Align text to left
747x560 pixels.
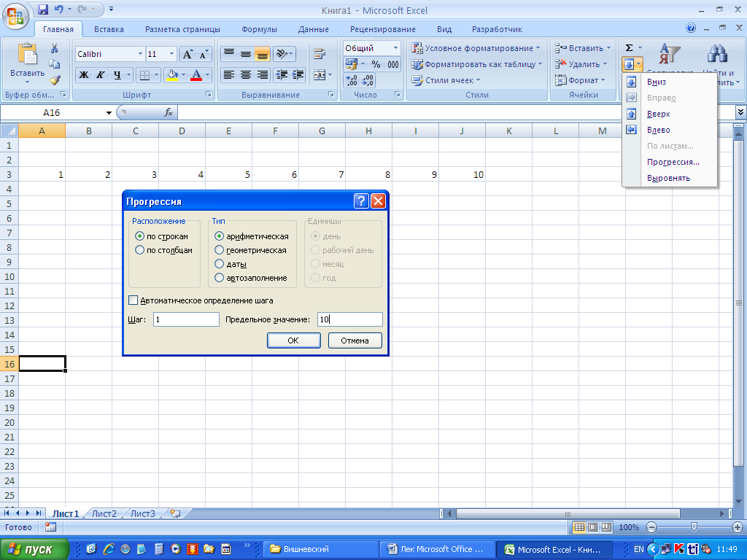[x=229, y=75]
